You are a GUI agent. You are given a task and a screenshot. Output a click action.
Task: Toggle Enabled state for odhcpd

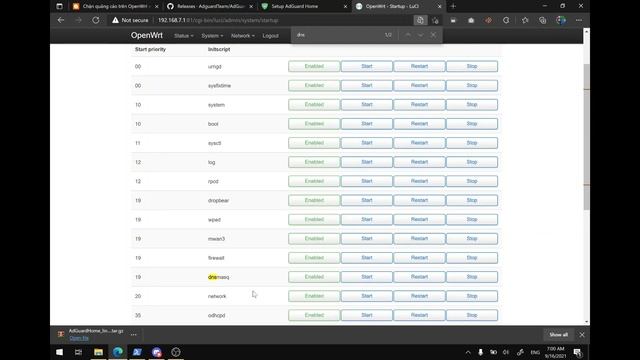pyautogui.click(x=314, y=315)
